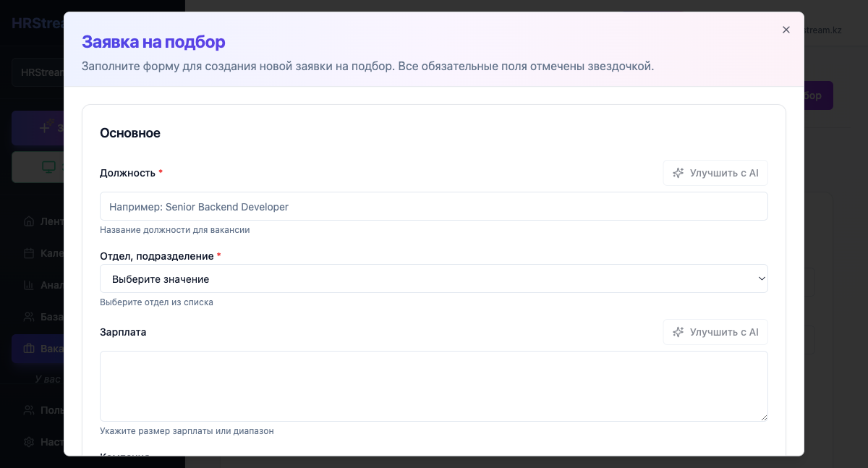Open the settings gear icon in sidebar
The width and height of the screenshot is (868, 468).
[x=29, y=442]
